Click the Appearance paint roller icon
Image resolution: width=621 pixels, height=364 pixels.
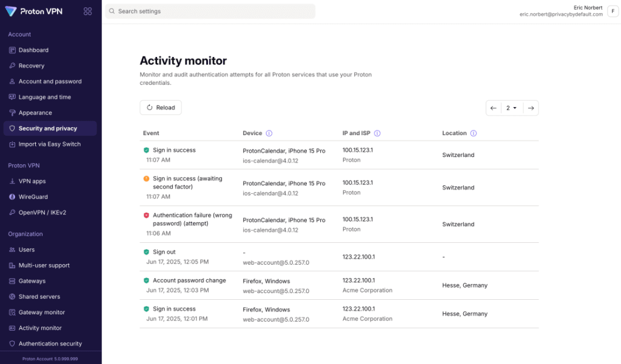pos(12,113)
